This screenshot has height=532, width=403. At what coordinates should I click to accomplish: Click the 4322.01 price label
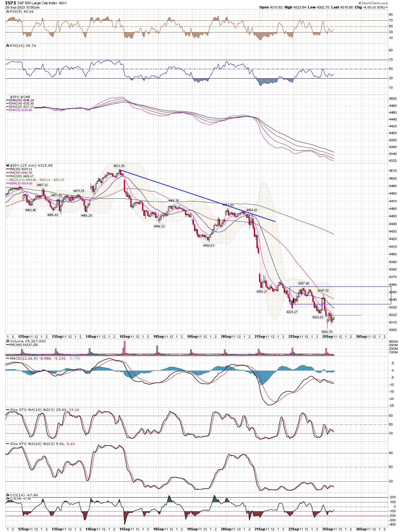click(x=318, y=317)
